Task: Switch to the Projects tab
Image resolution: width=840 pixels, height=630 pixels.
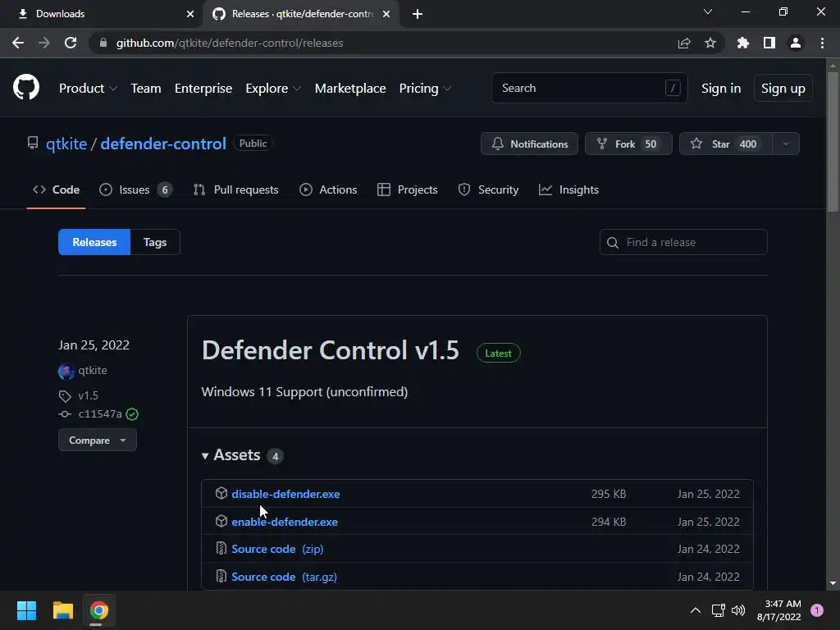Action: (x=407, y=189)
